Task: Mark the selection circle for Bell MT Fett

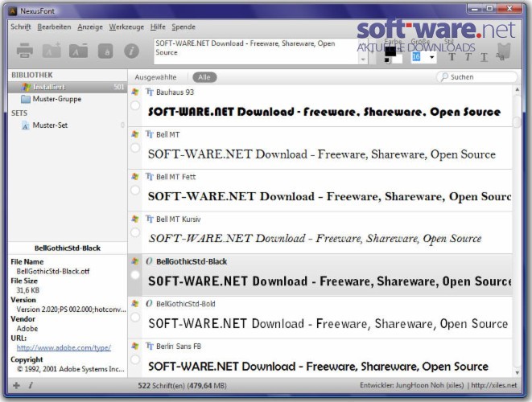Action: coord(135,191)
